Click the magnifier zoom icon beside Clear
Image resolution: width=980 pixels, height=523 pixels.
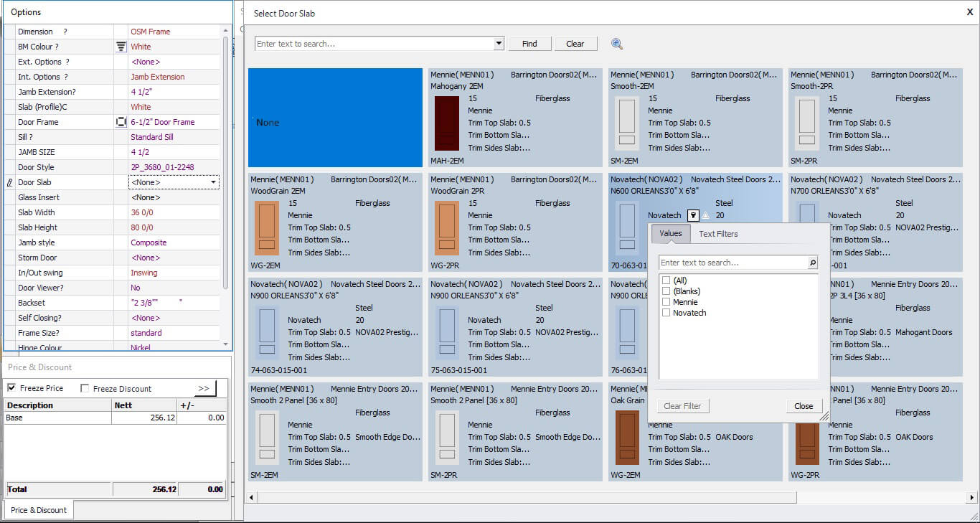[x=616, y=44]
